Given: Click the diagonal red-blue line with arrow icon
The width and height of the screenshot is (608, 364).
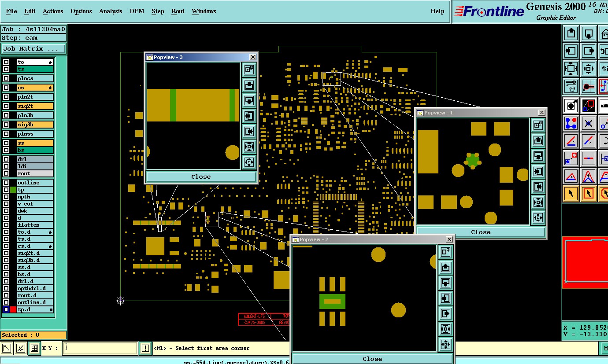Looking at the screenshot, I should 589,141.
